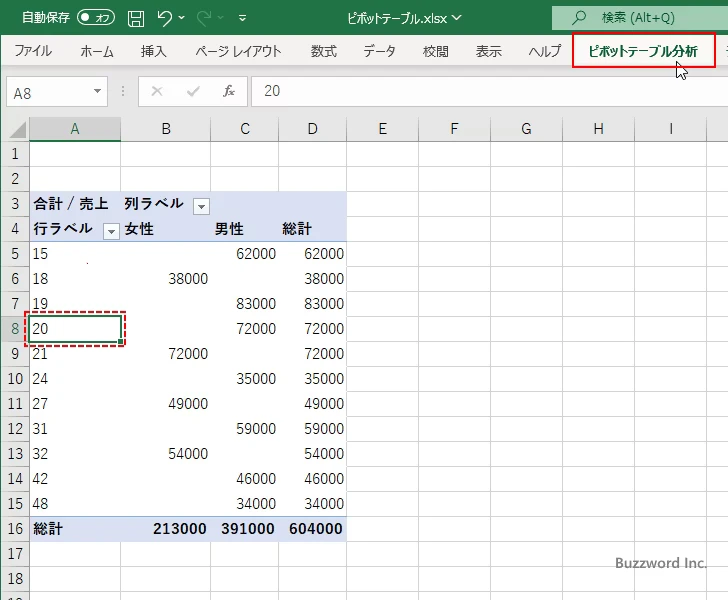Select the 男性 column label cell
The height and width of the screenshot is (600, 728).
click(245, 228)
